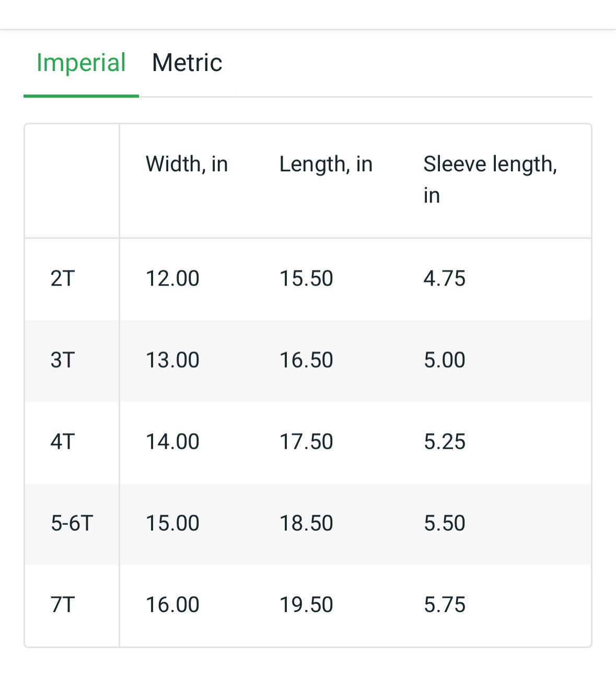Click the 12.00 width value for 2T
Screen dimensions: 616x692
(x=172, y=278)
